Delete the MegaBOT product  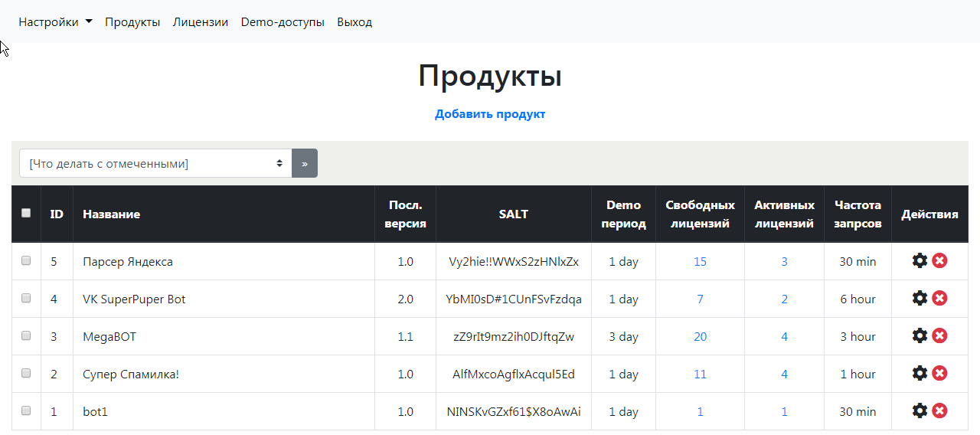pyautogui.click(x=939, y=336)
